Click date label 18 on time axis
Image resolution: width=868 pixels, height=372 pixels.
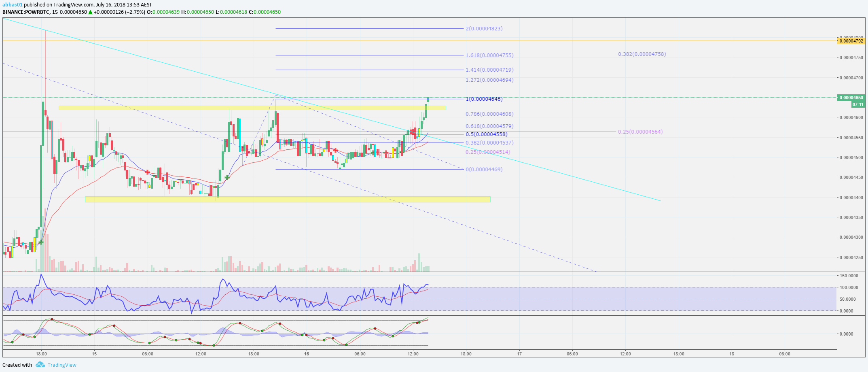(x=732, y=354)
